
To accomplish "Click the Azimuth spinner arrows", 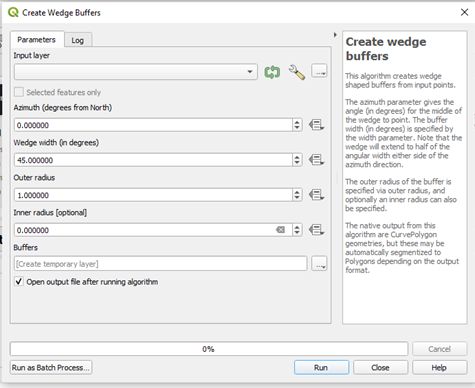I will tap(297, 125).
